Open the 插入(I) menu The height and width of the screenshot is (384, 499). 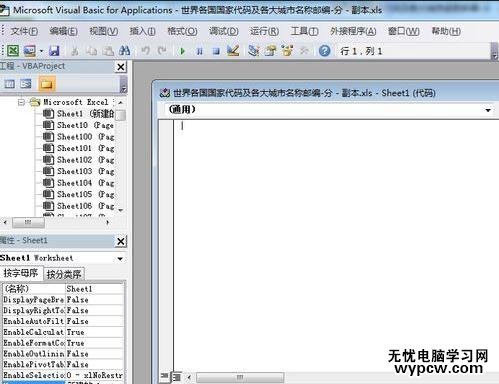pos(142,31)
